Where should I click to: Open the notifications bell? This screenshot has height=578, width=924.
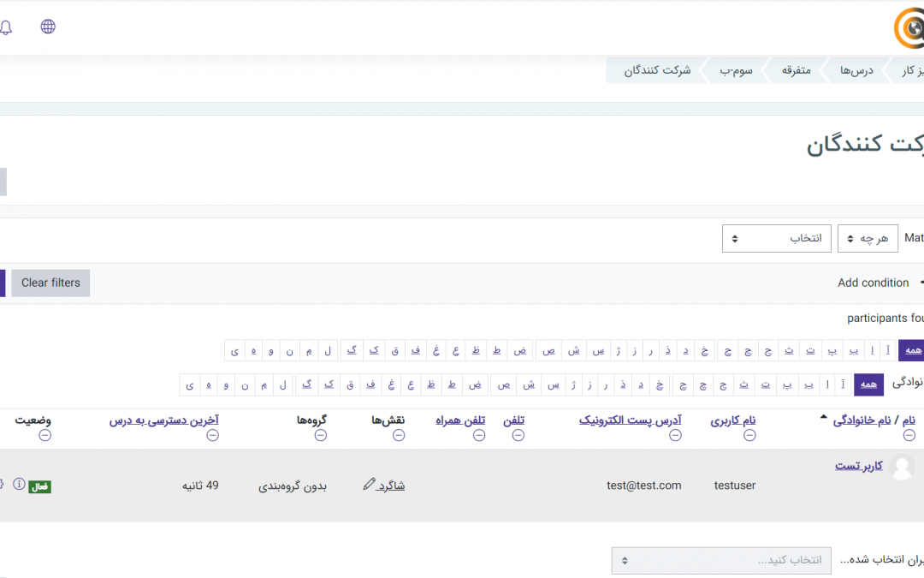[6, 27]
